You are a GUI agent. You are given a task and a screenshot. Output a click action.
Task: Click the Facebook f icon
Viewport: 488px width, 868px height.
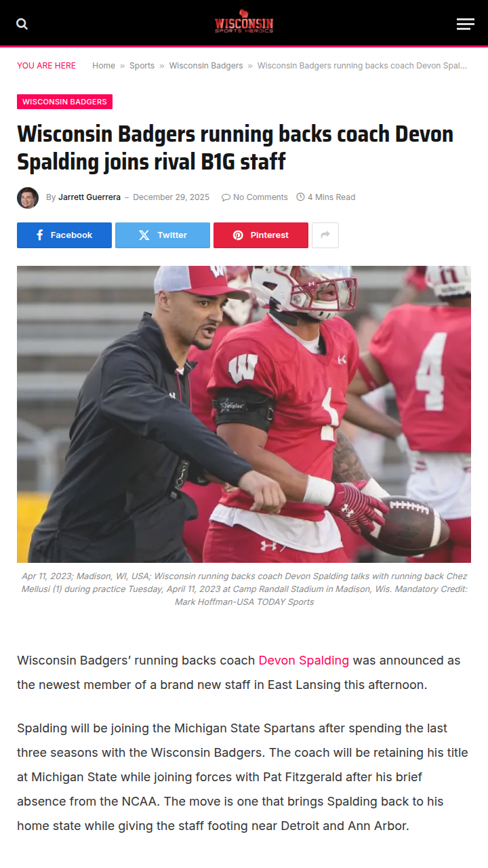coord(40,235)
